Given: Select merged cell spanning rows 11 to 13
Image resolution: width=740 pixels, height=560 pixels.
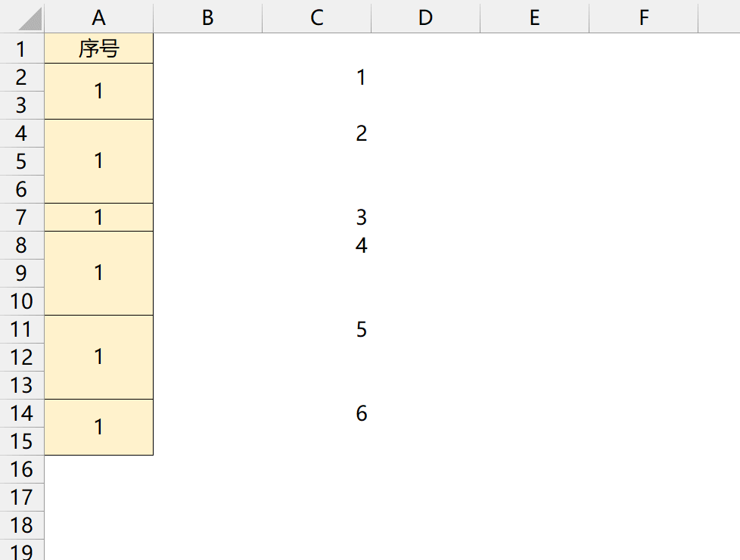Looking at the screenshot, I should pos(98,357).
